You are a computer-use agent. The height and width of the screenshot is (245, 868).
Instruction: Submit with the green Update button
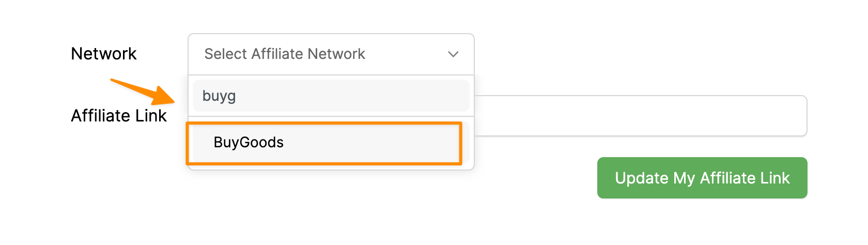click(702, 178)
